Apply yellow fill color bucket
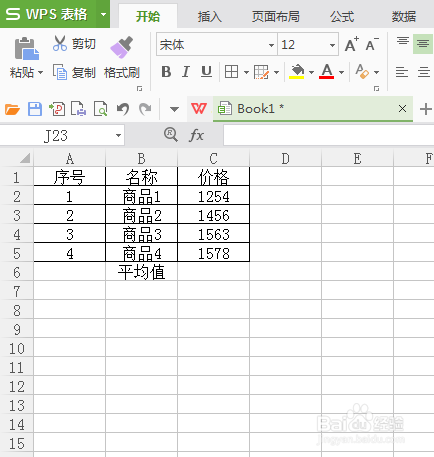Screen dimensions: 434x457 [297, 71]
